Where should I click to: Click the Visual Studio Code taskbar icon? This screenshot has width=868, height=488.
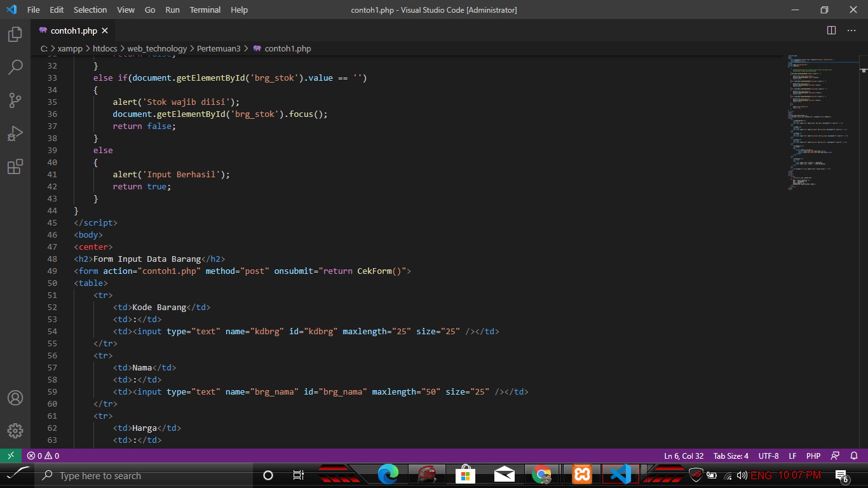[x=621, y=475]
